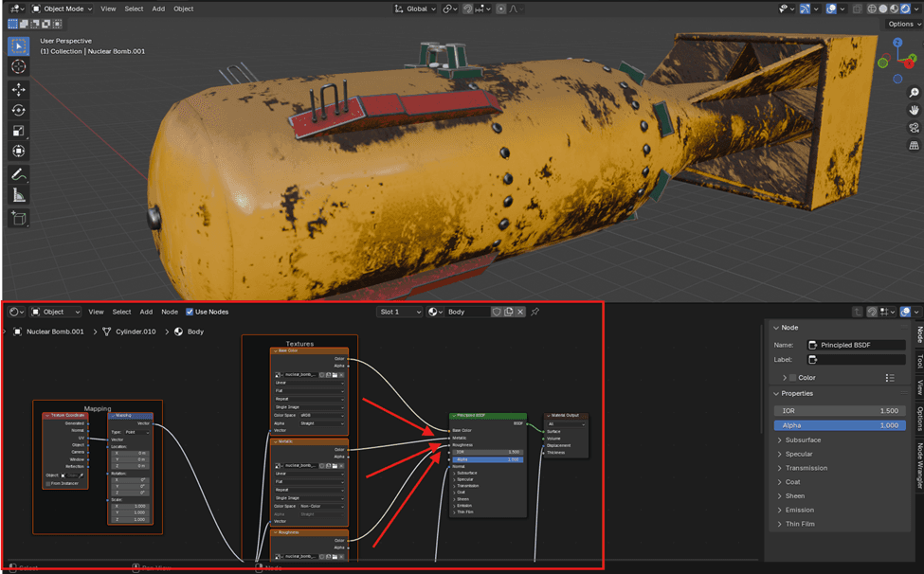Choose the Annotate tool
Viewport: 924px width, 574px height.
(19, 175)
